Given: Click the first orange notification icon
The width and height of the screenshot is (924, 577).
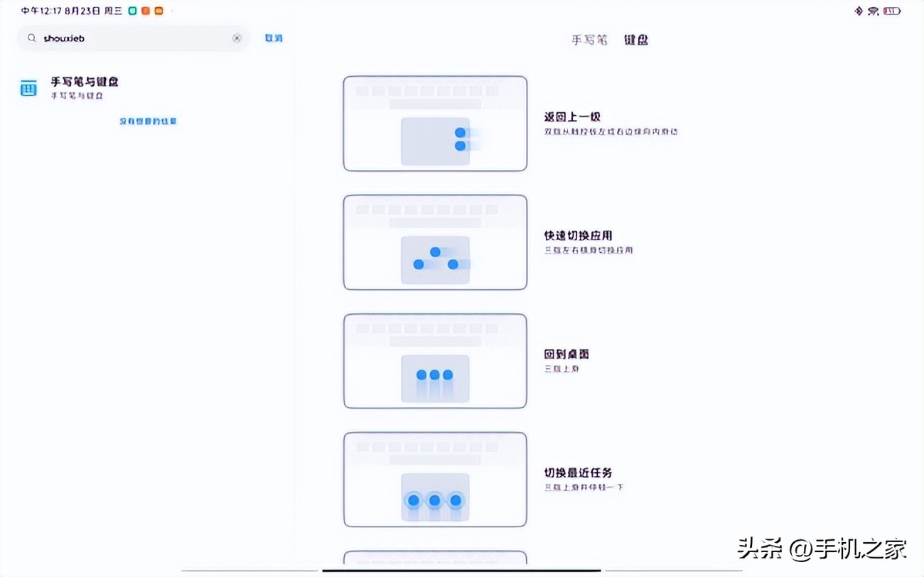Looking at the screenshot, I should (x=144, y=11).
